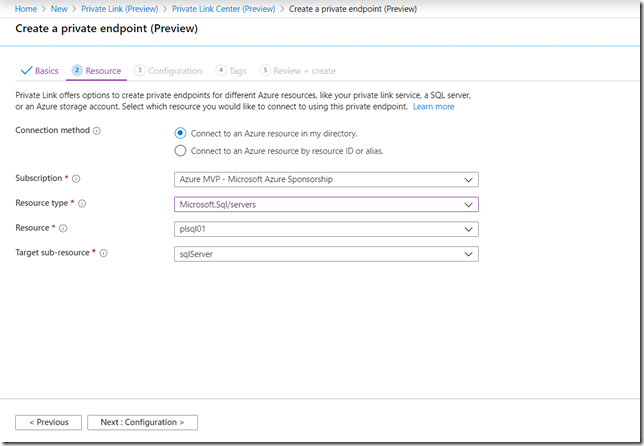Click step 3 Configuration number icon
The height and width of the screenshot is (446, 644).
pyautogui.click(x=140, y=71)
